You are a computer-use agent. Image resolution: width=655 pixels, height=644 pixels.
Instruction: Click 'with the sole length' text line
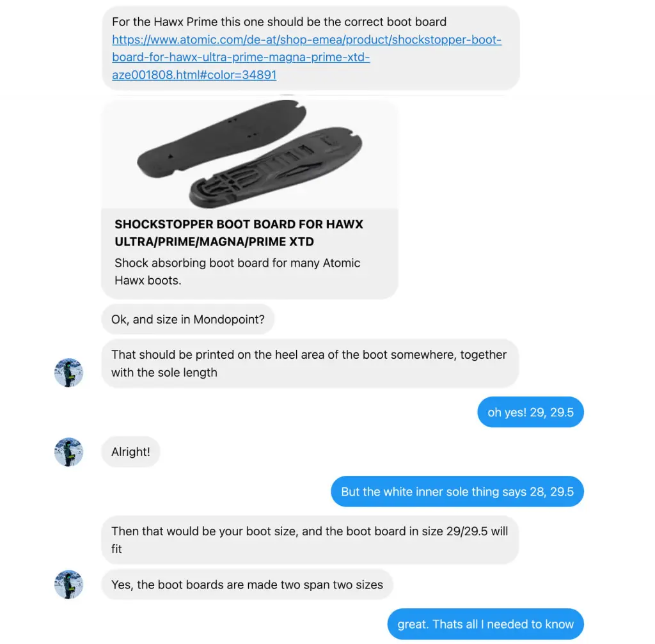coord(164,372)
